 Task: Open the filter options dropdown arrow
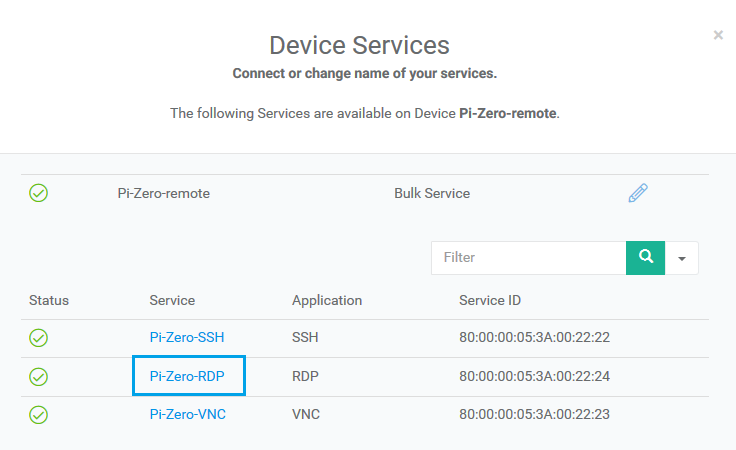682,258
